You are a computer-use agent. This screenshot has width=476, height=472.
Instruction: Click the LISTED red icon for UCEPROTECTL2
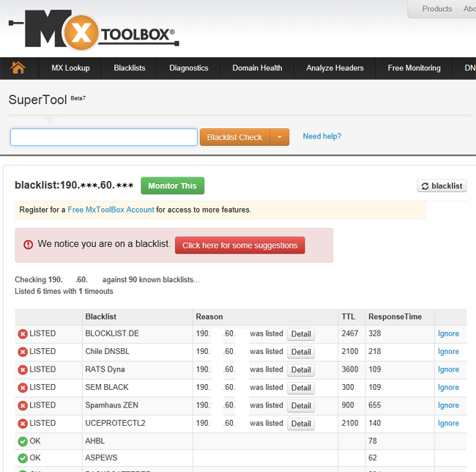(23, 424)
